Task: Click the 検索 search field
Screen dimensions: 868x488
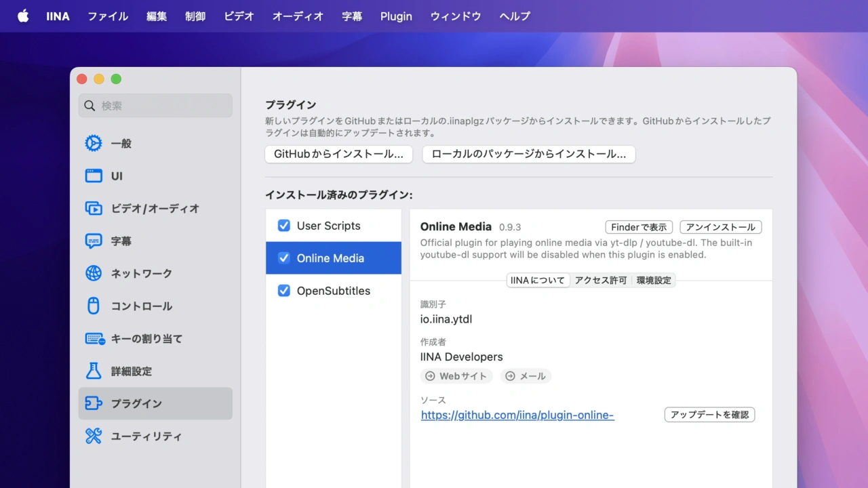Action: pos(156,106)
